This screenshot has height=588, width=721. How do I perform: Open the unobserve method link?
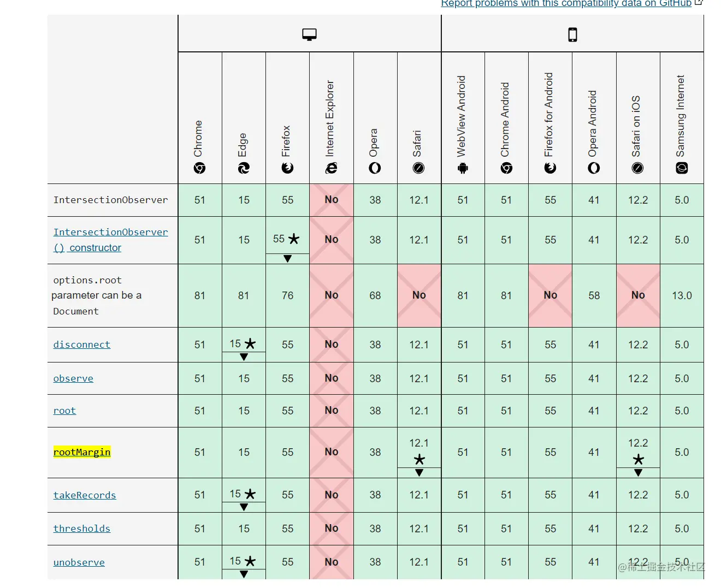(79, 562)
